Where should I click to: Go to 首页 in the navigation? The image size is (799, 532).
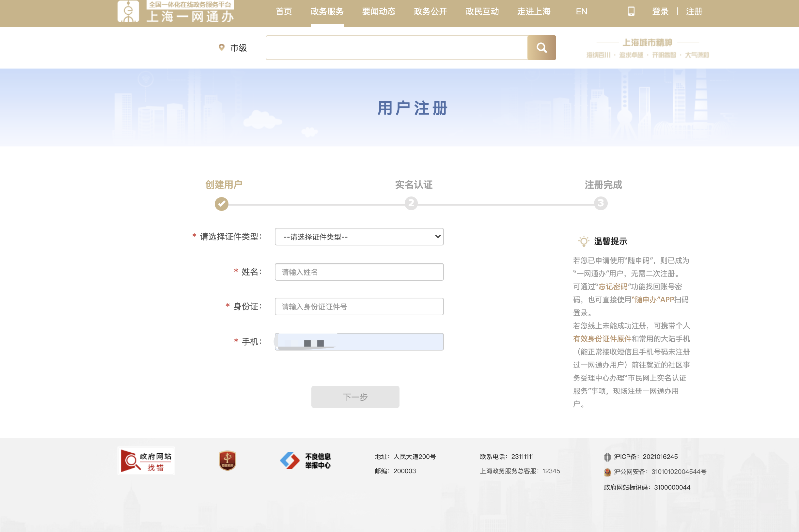click(284, 11)
